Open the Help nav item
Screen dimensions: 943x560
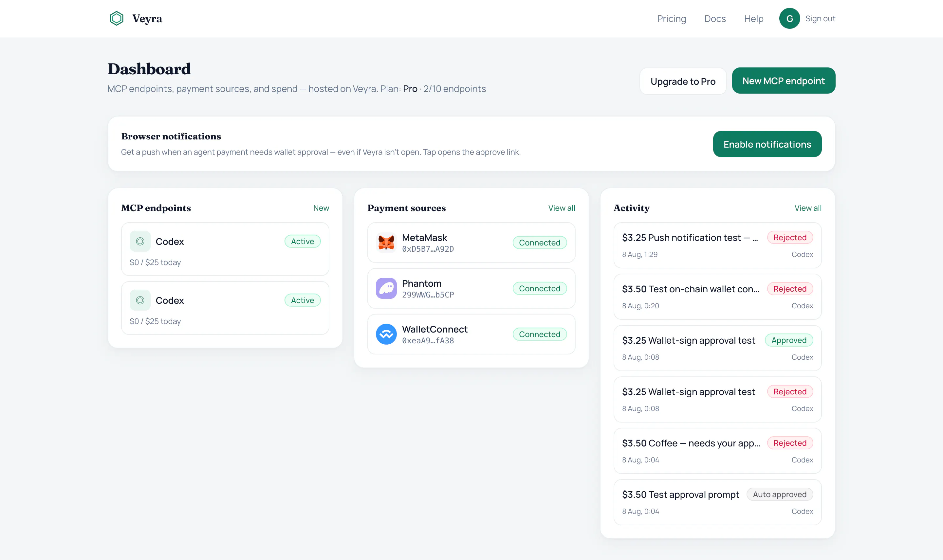point(753,18)
